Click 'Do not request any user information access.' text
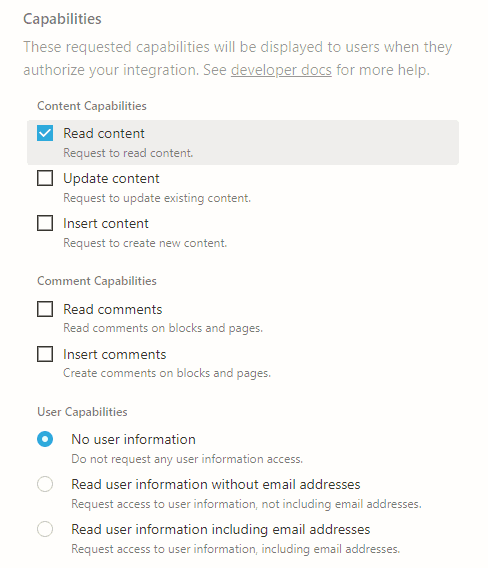Screen dimensions: 488x568 tap(187, 459)
